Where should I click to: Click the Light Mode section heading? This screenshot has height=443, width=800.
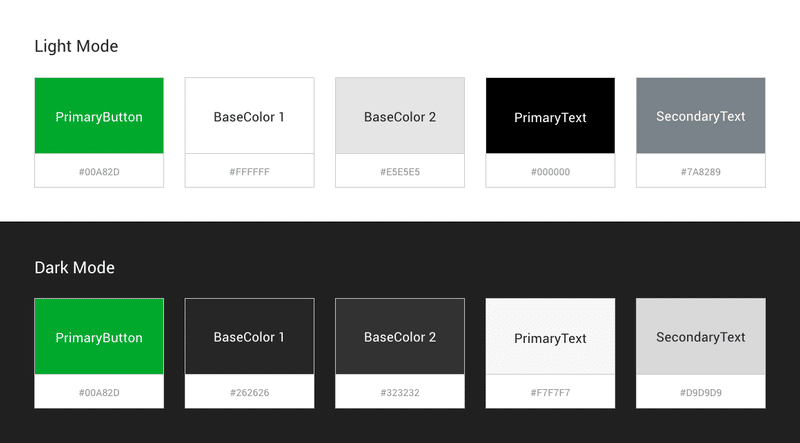[76, 46]
